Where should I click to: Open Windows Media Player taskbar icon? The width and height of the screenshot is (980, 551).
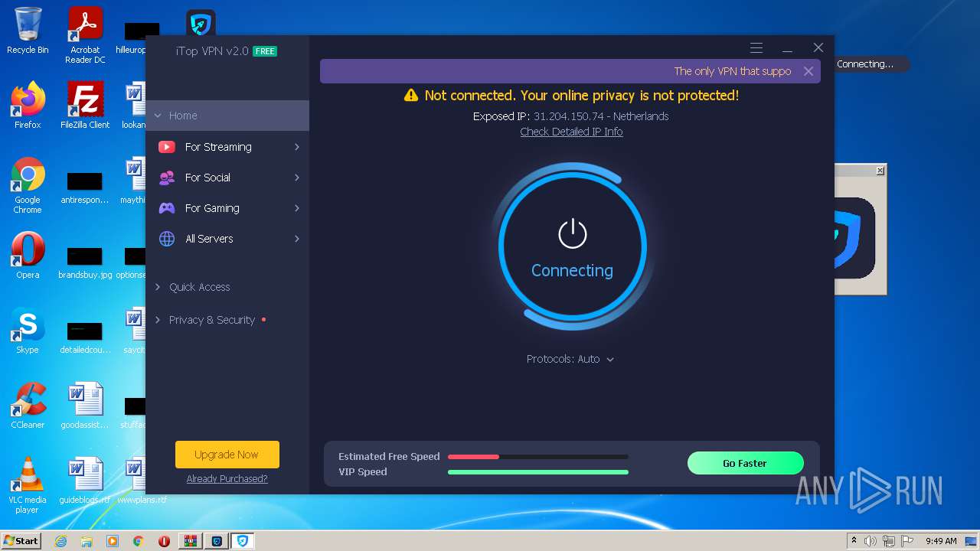113,541
